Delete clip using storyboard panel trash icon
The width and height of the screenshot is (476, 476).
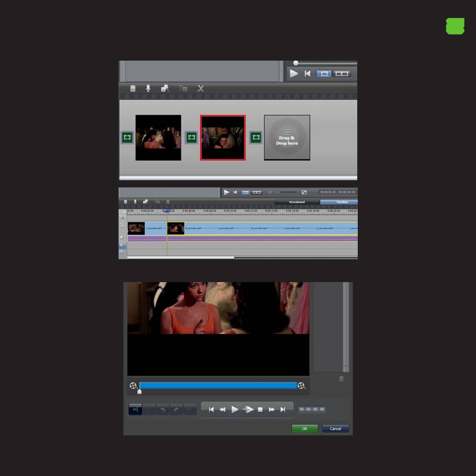pos(133,88)
